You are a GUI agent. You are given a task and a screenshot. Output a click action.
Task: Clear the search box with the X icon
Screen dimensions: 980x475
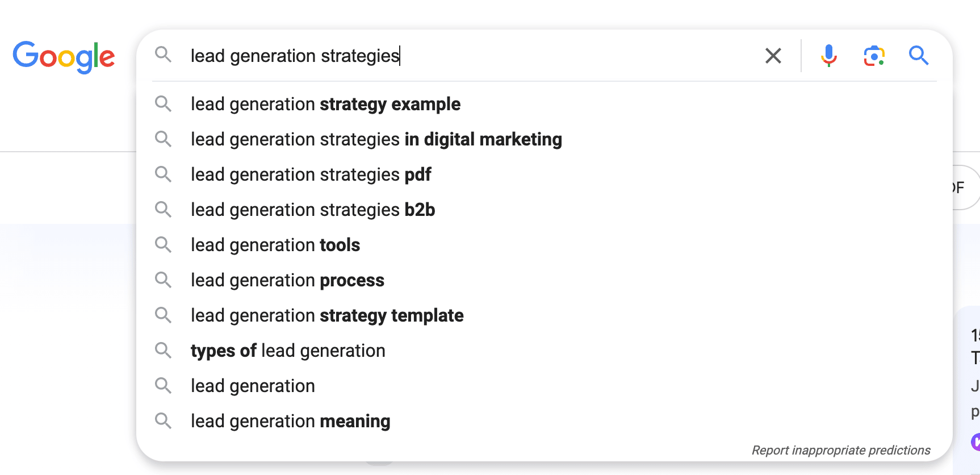click(773, 56)
